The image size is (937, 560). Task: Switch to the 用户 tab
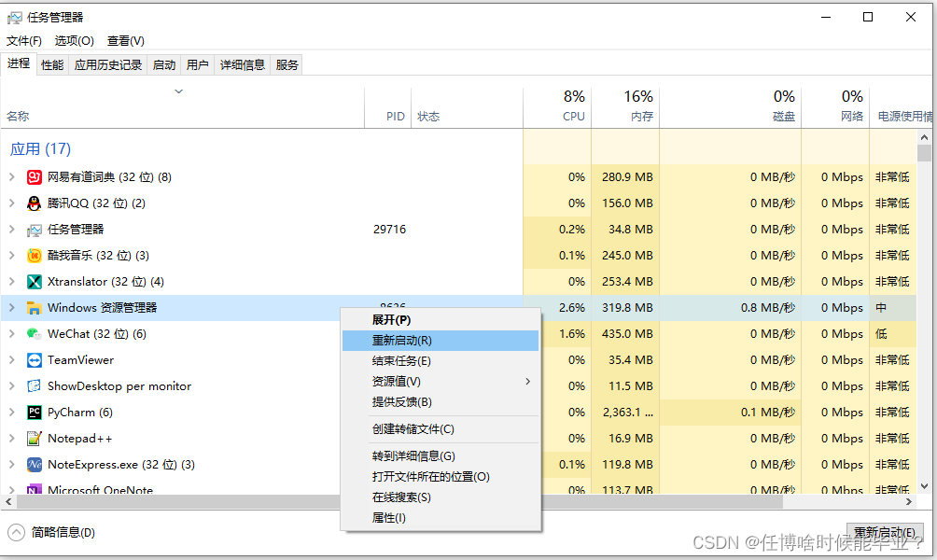(197, 64)
